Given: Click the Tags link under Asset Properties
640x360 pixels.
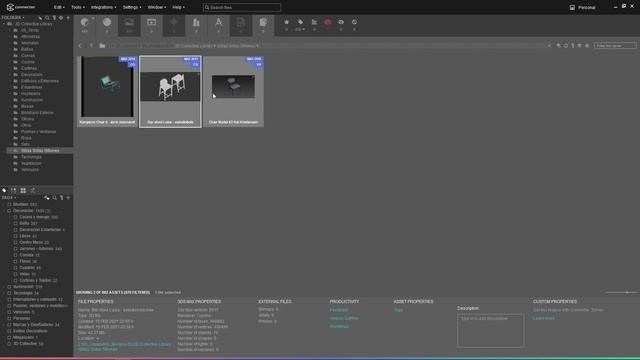Looking at the screenshot, I should pos(398,310).
